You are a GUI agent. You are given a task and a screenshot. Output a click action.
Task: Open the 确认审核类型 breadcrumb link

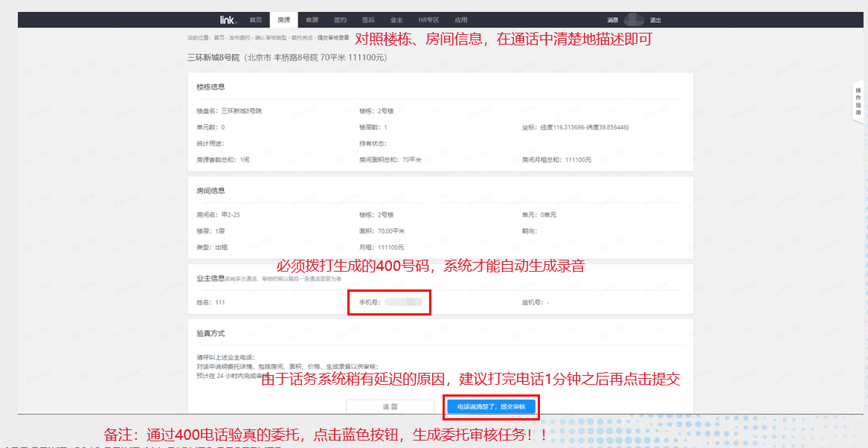coord(271,38)
